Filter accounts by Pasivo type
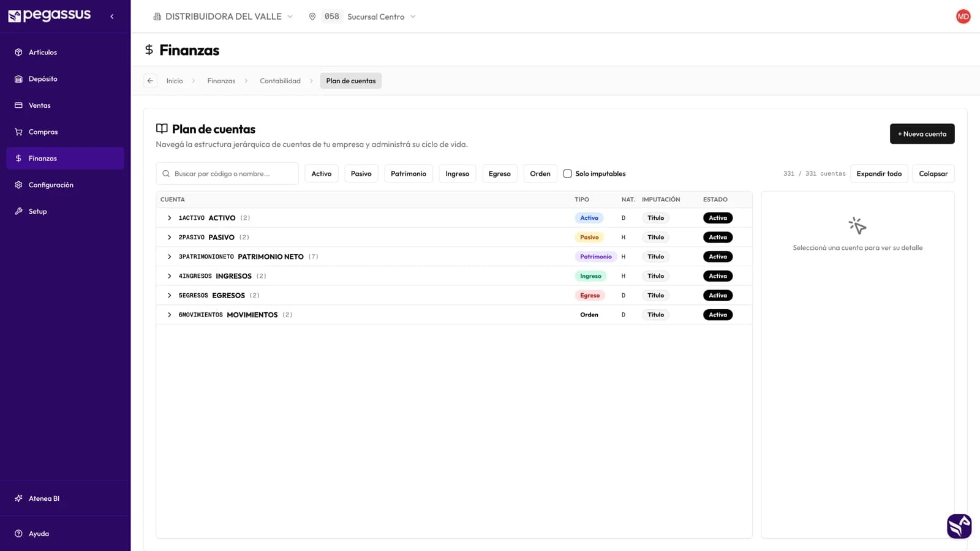This screenshot has height=551, width=980. [x=361, y=174]
